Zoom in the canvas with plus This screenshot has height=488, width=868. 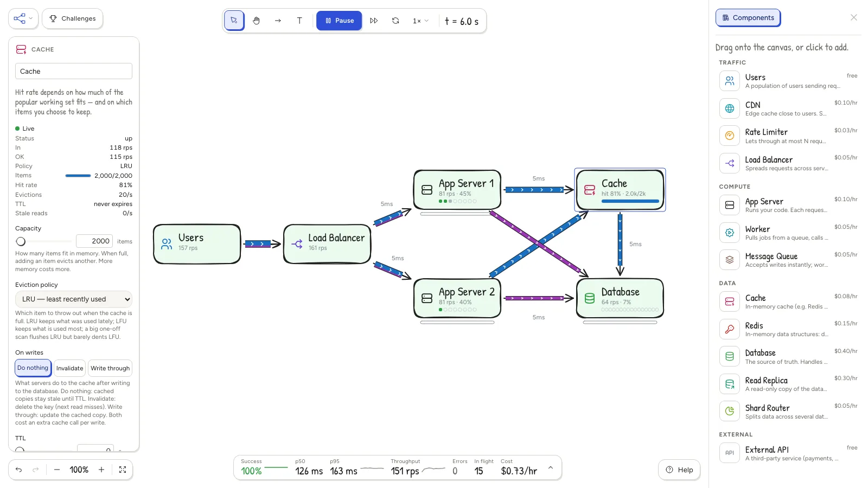point(101,470)
